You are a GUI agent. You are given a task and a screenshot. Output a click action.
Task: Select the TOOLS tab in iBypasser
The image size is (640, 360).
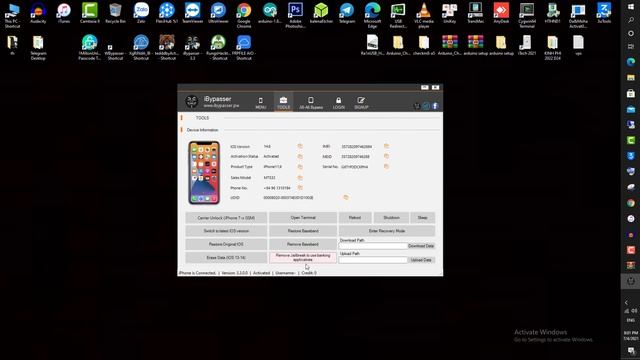click(x=283, y=103)
